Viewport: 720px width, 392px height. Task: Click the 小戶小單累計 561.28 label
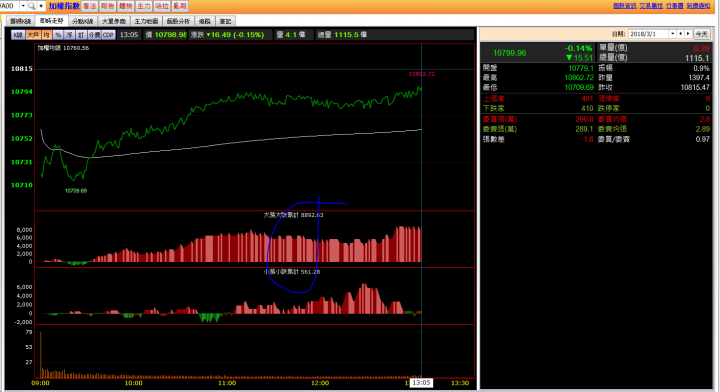pos(292,272)
